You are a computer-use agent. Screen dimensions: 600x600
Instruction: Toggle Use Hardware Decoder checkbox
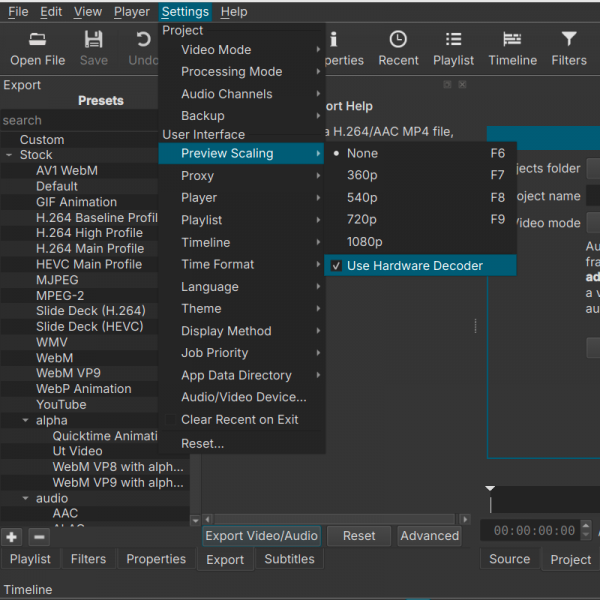[x=337, y=266]
